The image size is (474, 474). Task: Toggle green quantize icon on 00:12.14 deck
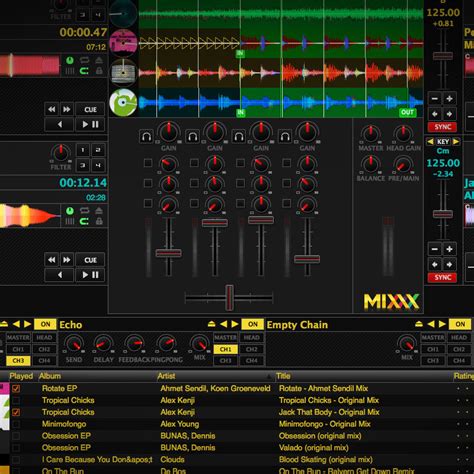pyautogui.click(x=70, y=211)
